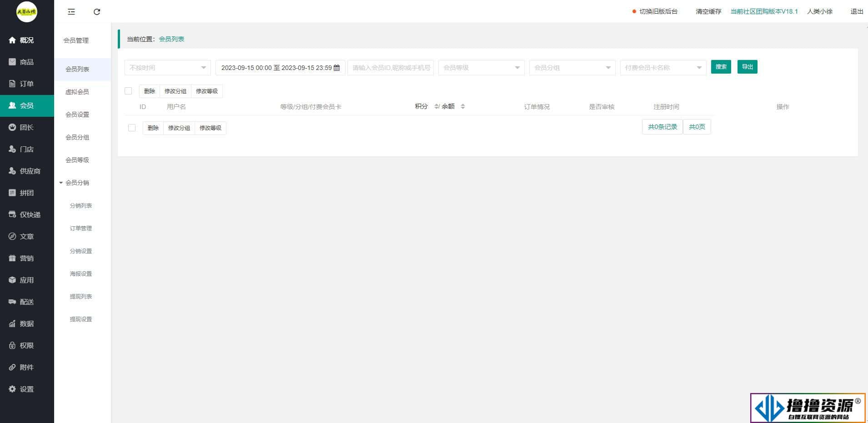This screenshot has height=423, width=868.
Task: Click 人类小徐 user name
Action: point(820,11)
